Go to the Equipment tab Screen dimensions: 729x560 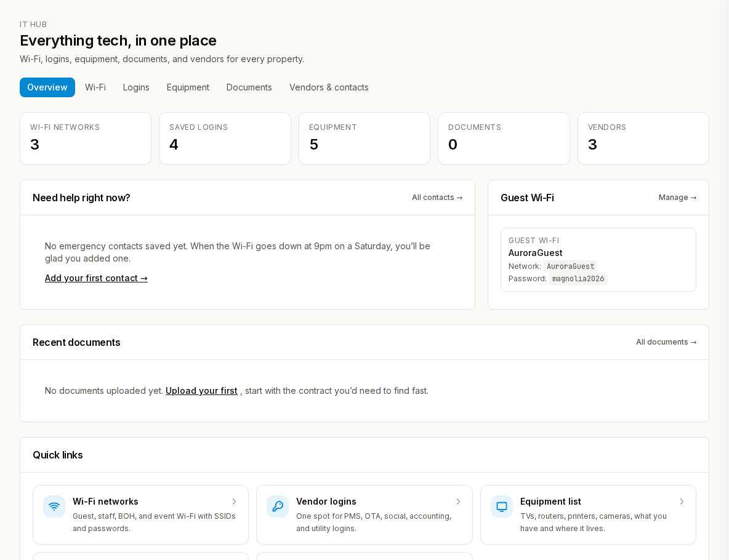click(188, 87)
